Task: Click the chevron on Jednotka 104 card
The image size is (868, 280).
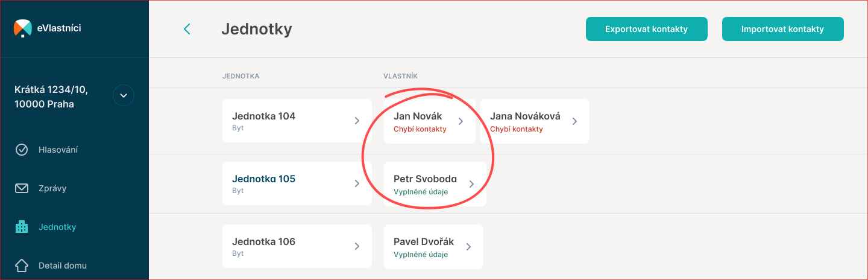Action: click(357, 121)
